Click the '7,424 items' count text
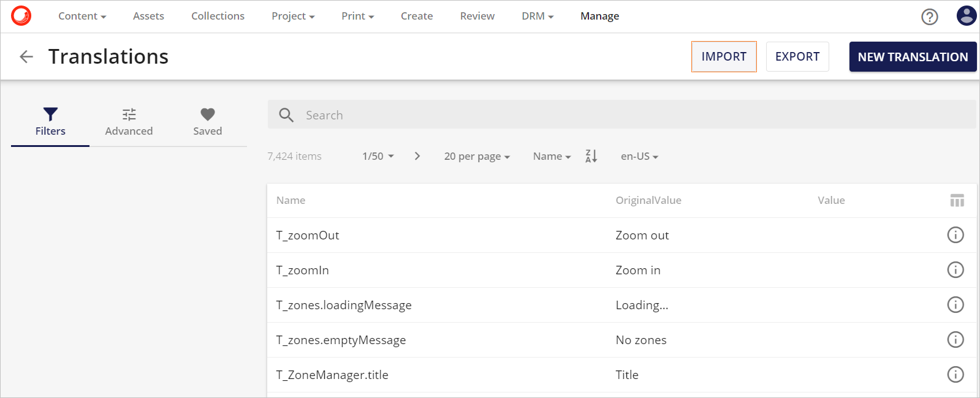 [x=294, y=156]
